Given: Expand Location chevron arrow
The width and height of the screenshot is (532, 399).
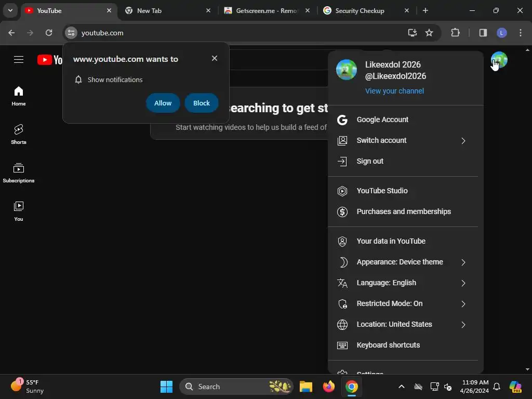Looking at the screenshot, I should [x=463, y=325].
